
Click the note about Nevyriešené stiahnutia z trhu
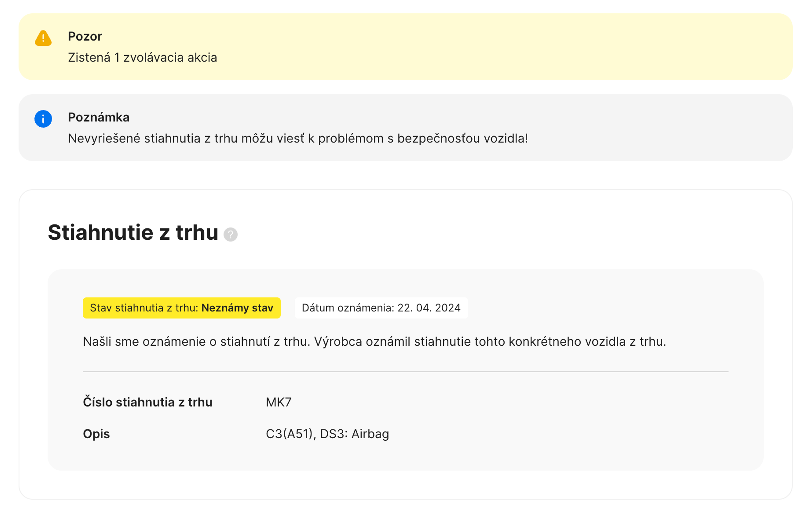pos(298,138)
